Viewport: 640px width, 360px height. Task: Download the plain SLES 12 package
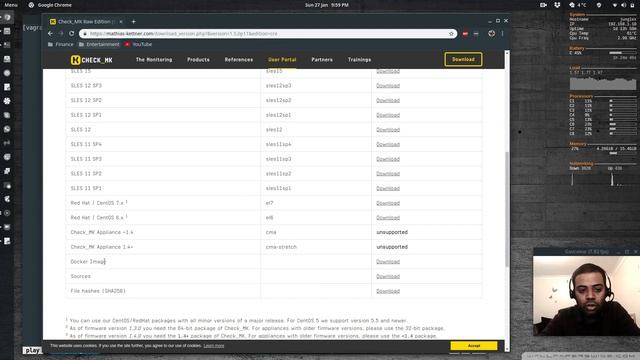388,130
